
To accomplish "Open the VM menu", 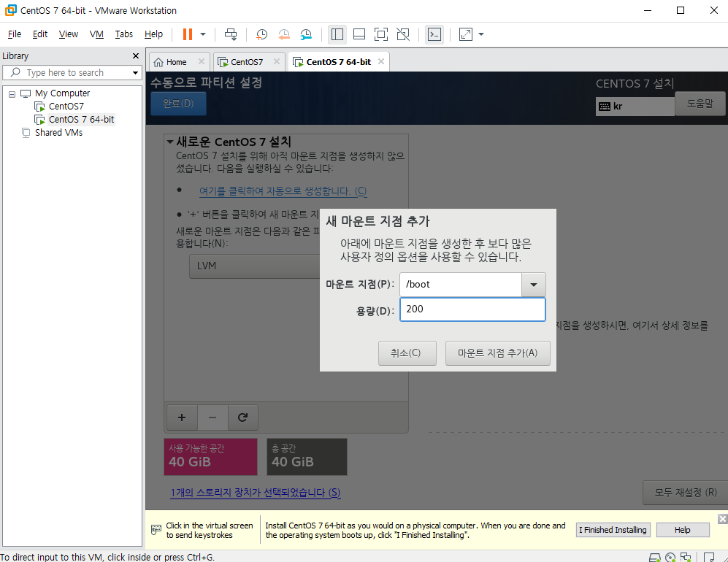I will (x=96, y=34).
